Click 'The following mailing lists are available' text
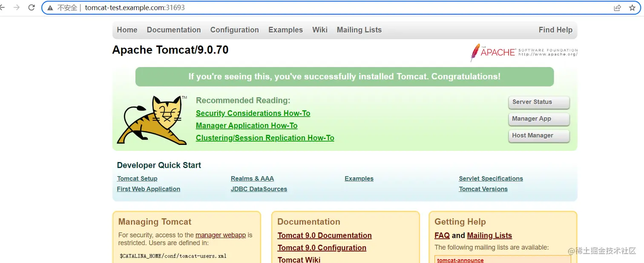 492,247
